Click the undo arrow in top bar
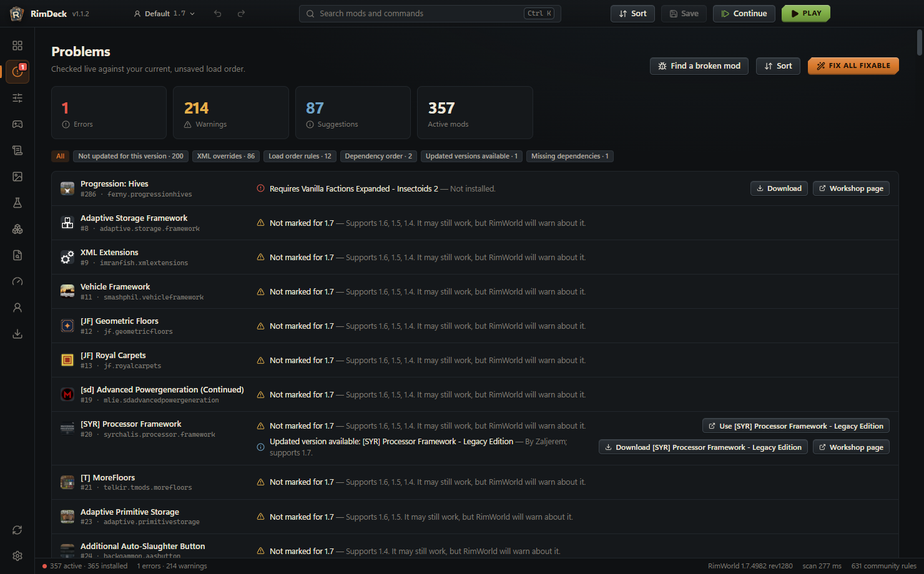 coord(218,14)
